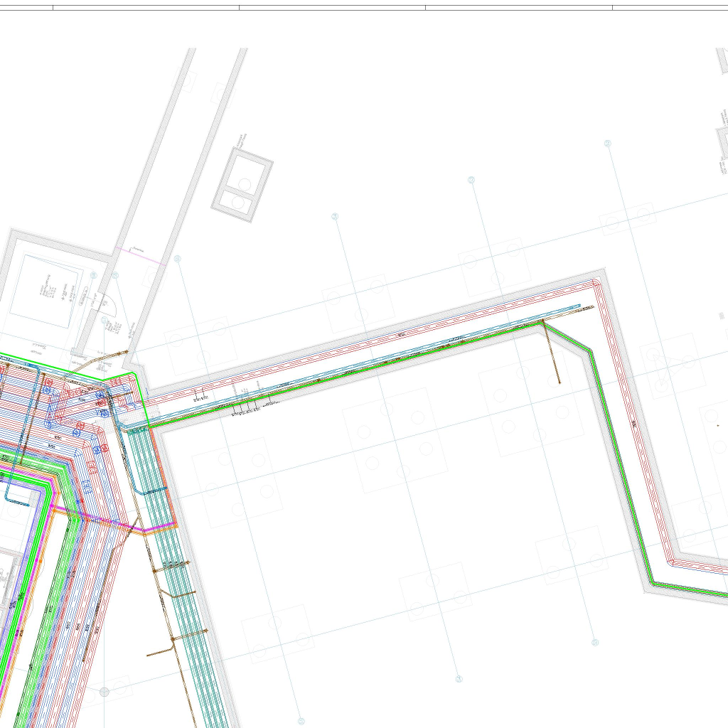Select the blue pipe end near the corridor corner
Viewport: 728px width, 728px height.
click(579, 306)
